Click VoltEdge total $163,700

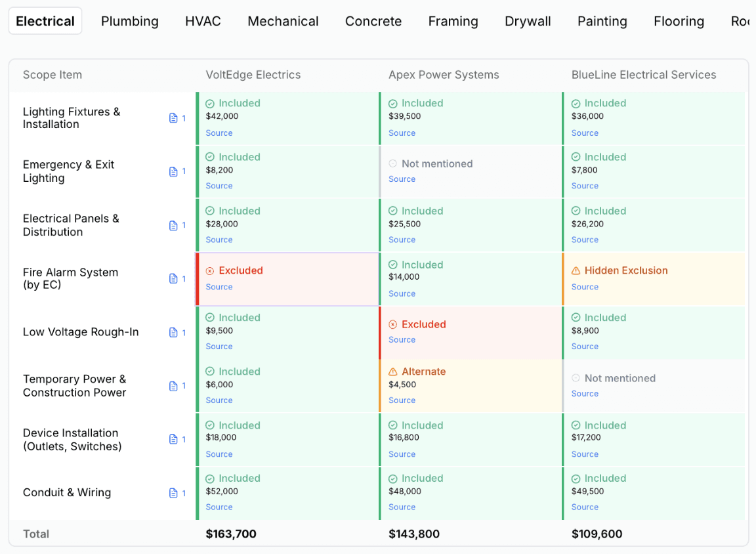(x=231, y=534)
